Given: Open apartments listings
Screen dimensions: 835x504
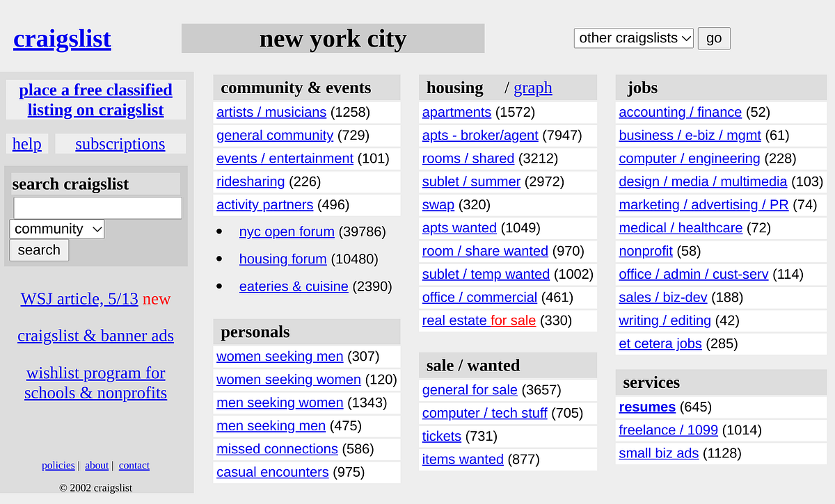Looking at the screenshot, I should 456,112.
